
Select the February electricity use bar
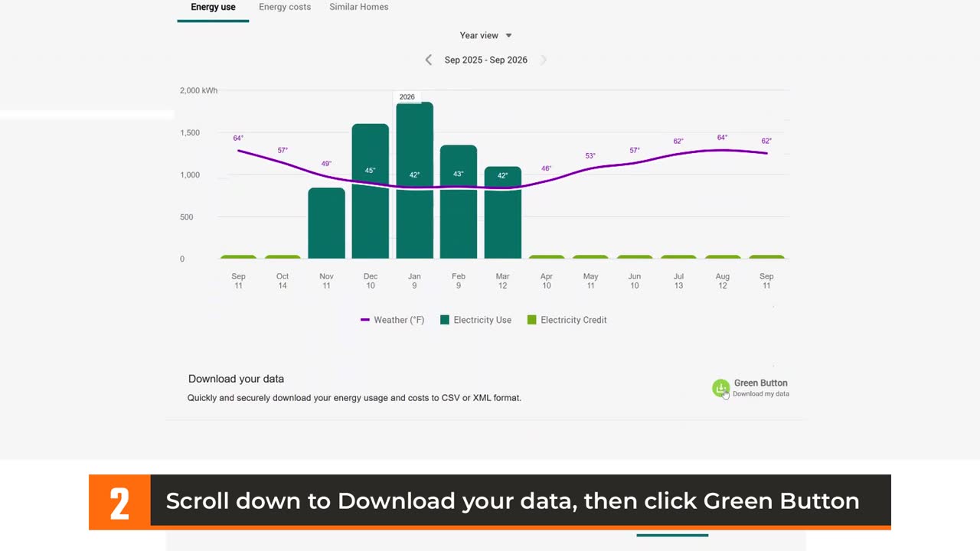coord(459,202)
